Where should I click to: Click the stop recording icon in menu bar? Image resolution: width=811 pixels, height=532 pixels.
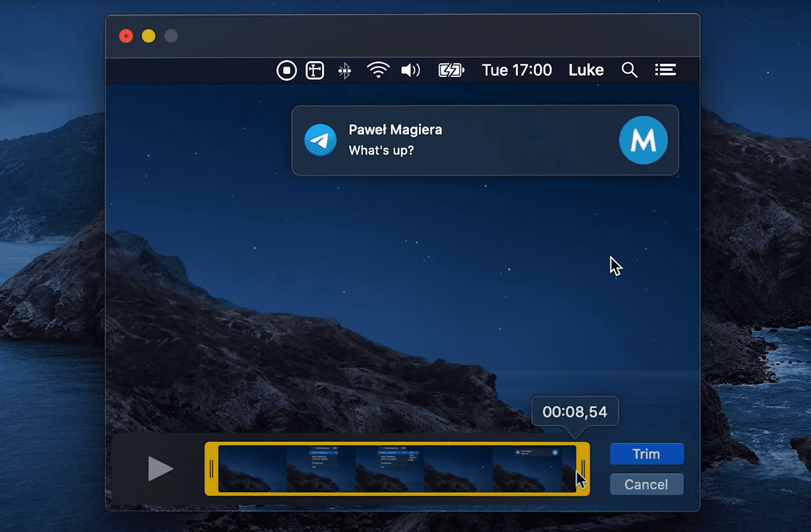(286, 70)
